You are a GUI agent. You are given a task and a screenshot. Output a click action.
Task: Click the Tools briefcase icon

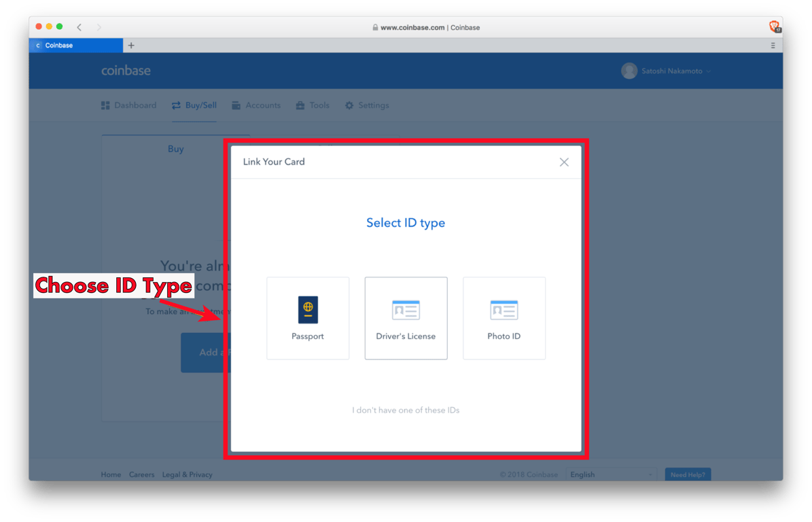click(x=300, y=105)
